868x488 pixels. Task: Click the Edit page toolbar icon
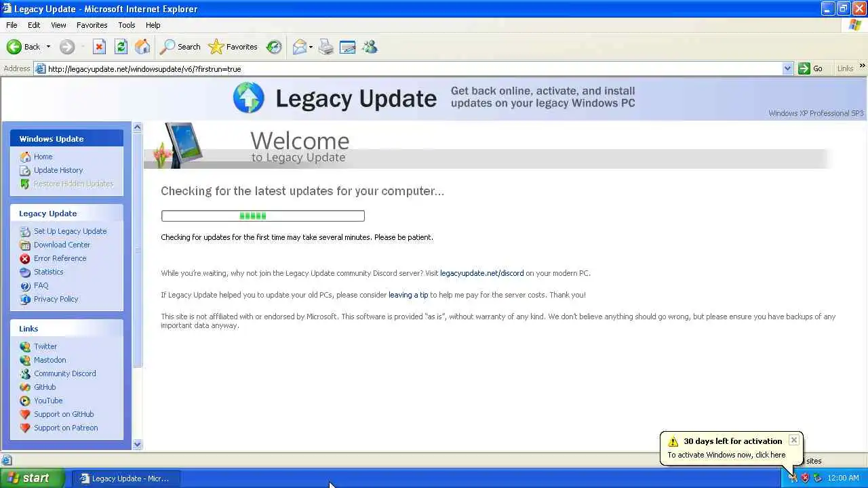click(348, 47)
